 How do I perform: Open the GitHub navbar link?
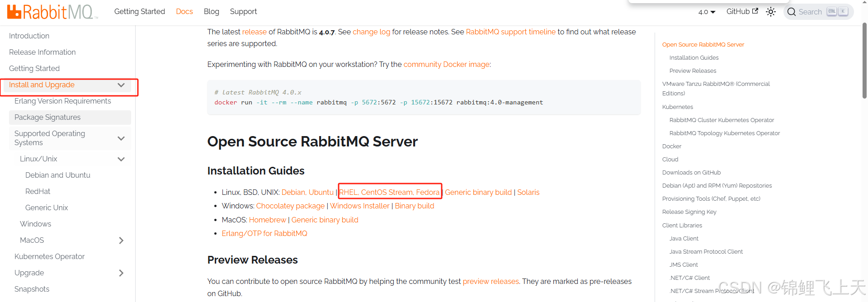point(742,11)
